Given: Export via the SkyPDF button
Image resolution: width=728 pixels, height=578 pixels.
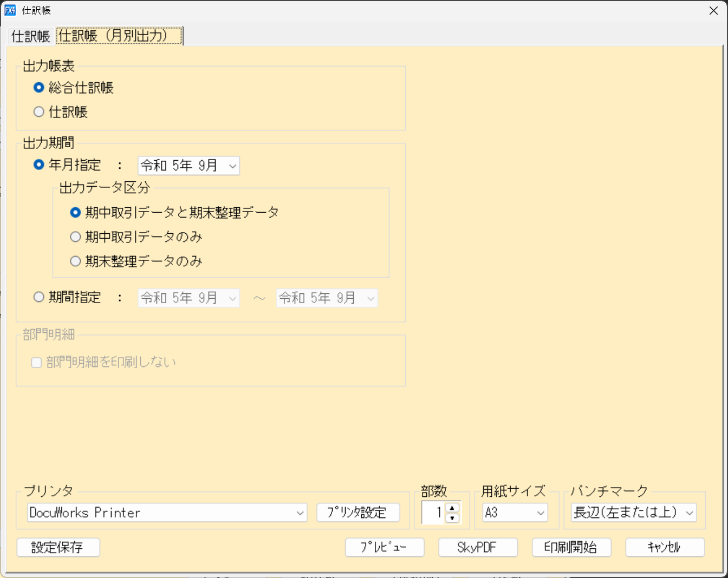Looking at the screenshot, I should (x=478, y=547).
